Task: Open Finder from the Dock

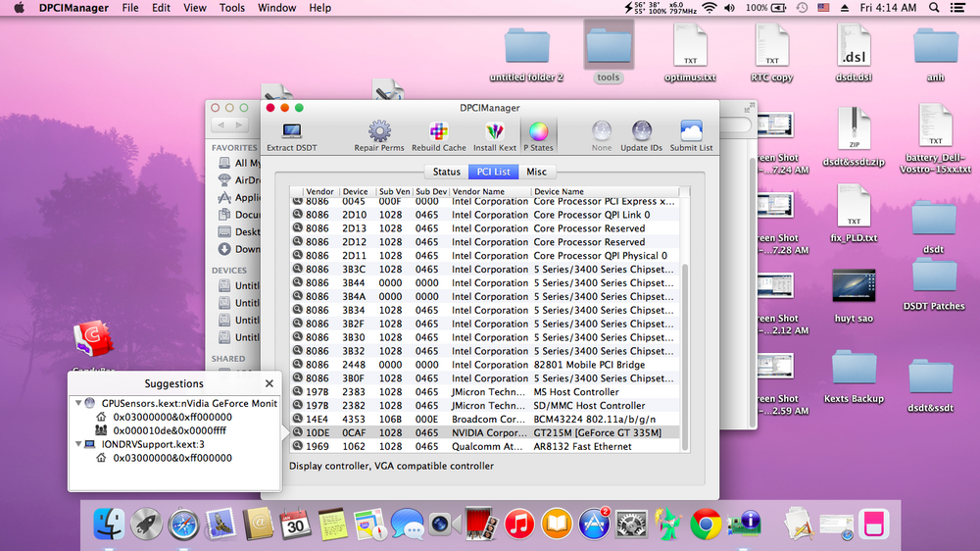Action: (x=109, y=524)
